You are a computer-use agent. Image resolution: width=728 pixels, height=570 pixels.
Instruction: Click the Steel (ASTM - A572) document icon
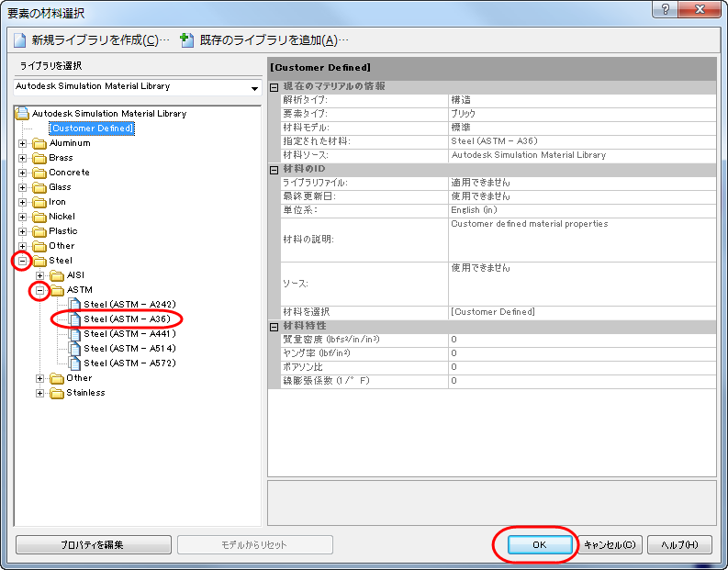coord(74,363)
